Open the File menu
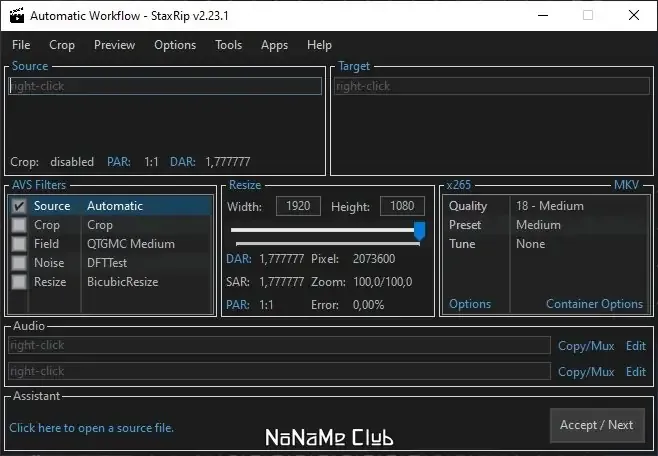Screen dimensions: 658x456 21,45
